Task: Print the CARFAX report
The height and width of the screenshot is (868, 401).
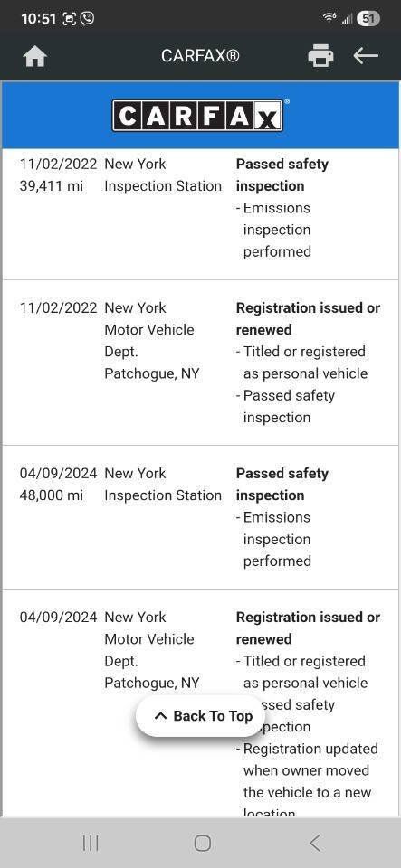Action: click(320, 56)
